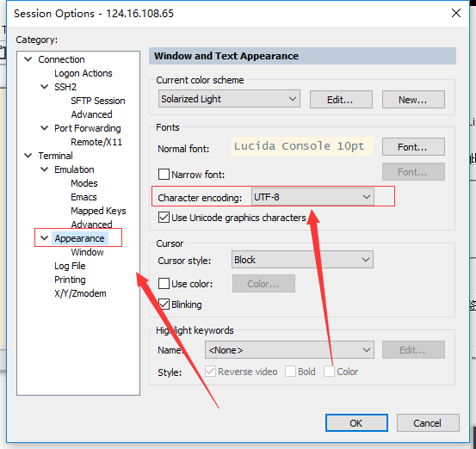
Task: Select Advanced under SSH2
Action: click(x=91, y=114)
